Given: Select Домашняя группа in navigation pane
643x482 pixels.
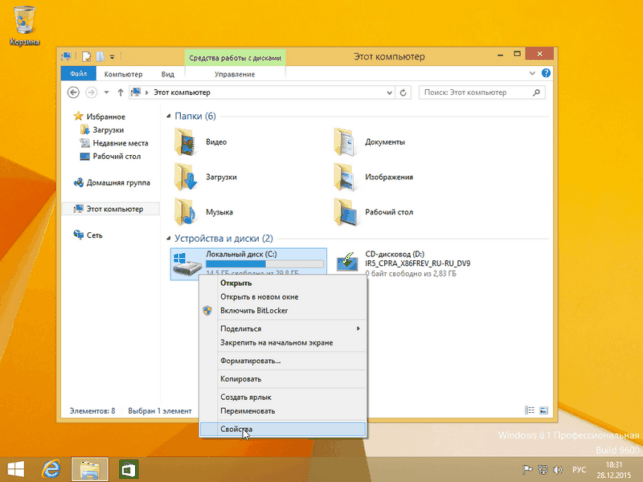Looking at the screenshot, I should pyautogui.click(x=112, y=183).
